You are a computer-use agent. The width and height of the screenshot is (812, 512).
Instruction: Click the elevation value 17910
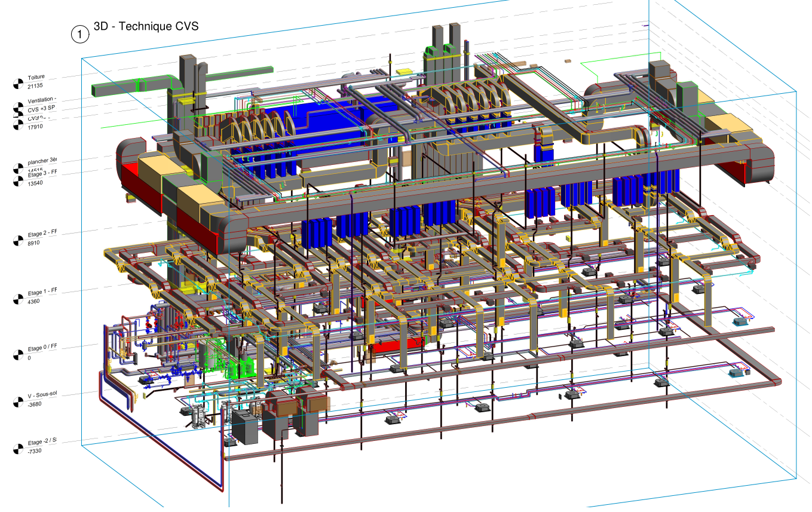pos(36,127)
